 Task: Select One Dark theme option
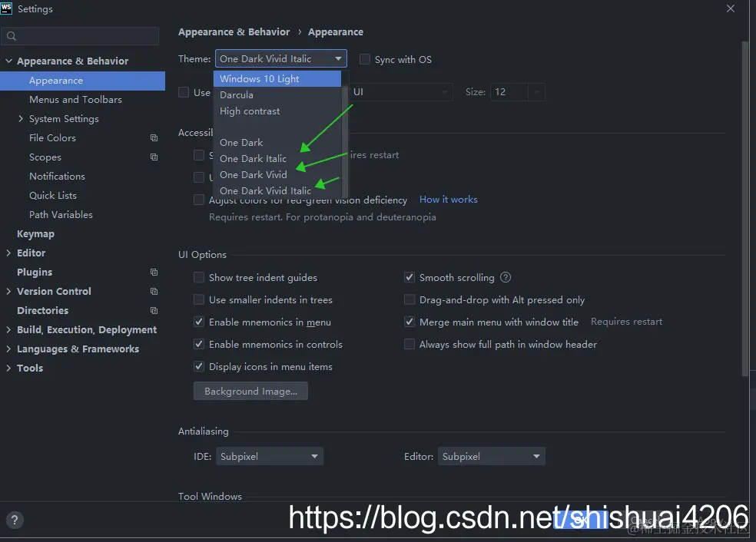click(277, 143)
